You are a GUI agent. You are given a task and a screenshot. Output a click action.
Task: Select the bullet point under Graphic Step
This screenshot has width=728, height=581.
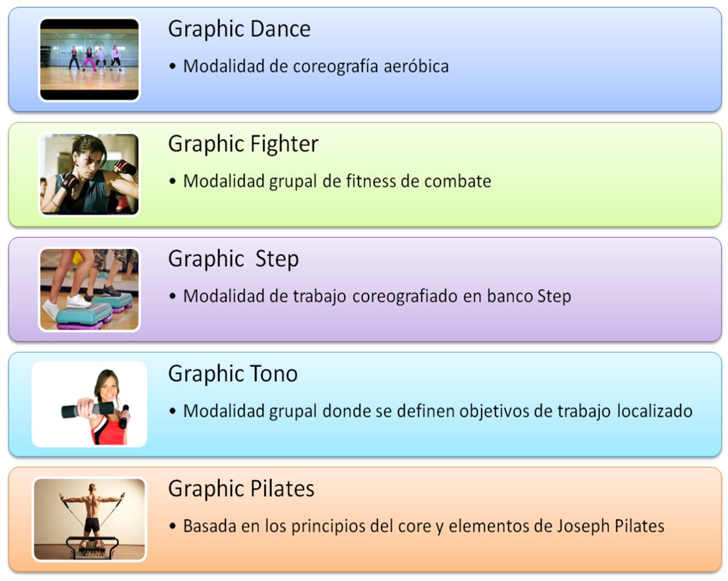click(x=173, y=297)
